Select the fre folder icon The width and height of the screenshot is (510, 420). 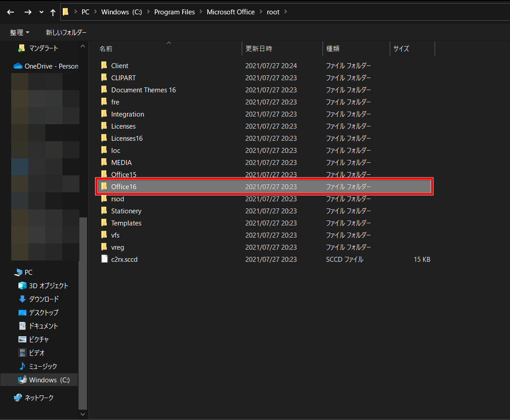pyautogui.click(x=104, y=102)
